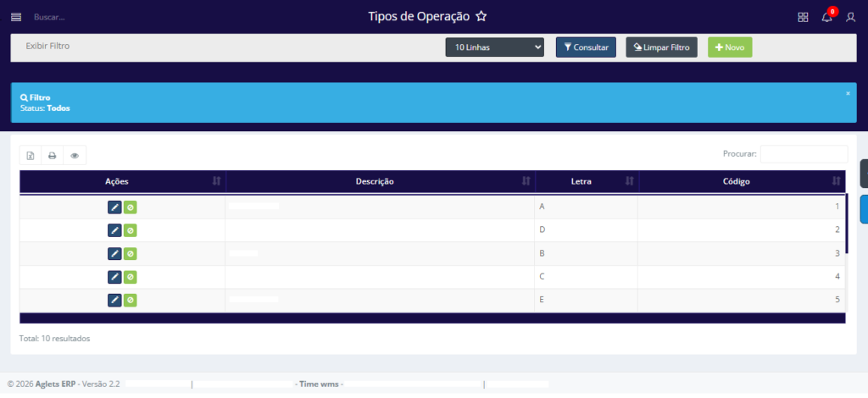Edit the row with letter A
Screen dimensions: 868x398
click(114, 207)
